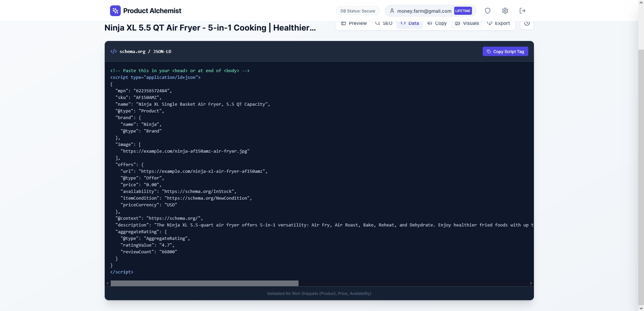
Task: Click the LIFETIME badge
Action: click(463, 10)
